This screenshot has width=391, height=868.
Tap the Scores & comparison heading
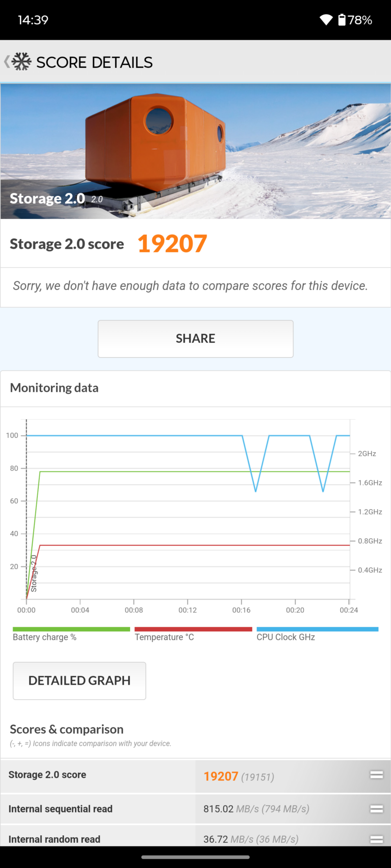coord(66,729)
